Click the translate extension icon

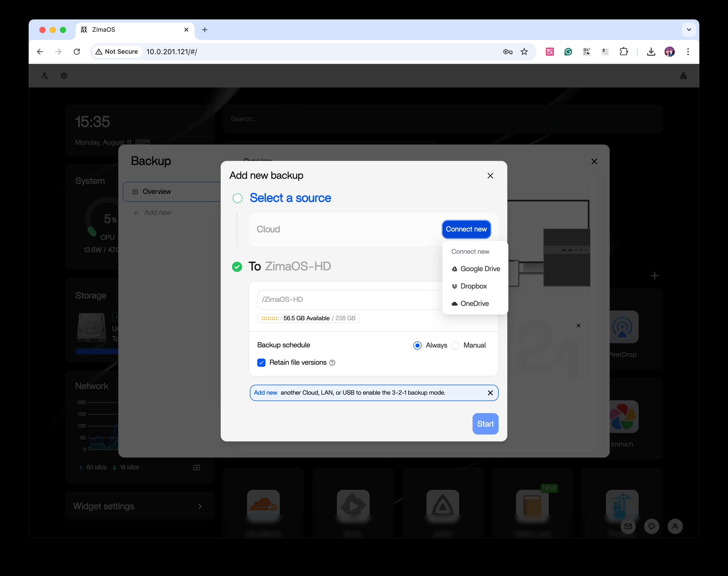click(550, 52)
